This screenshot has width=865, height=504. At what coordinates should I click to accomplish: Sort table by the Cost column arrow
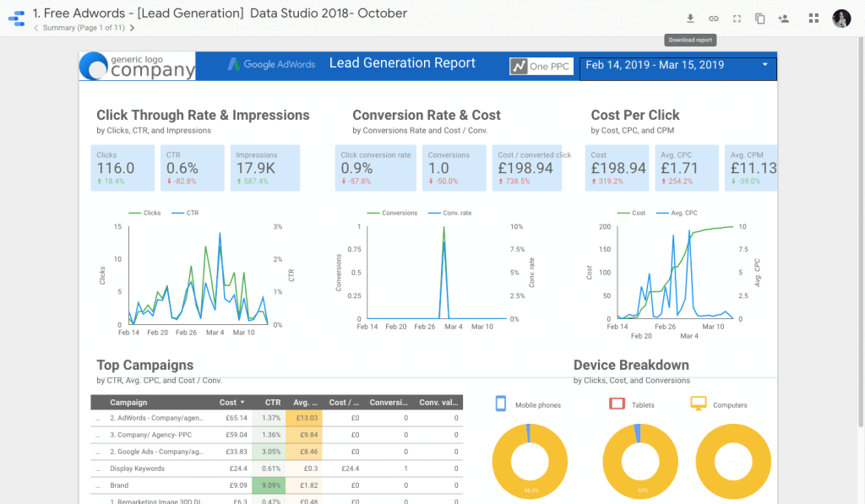click(242, 403)
